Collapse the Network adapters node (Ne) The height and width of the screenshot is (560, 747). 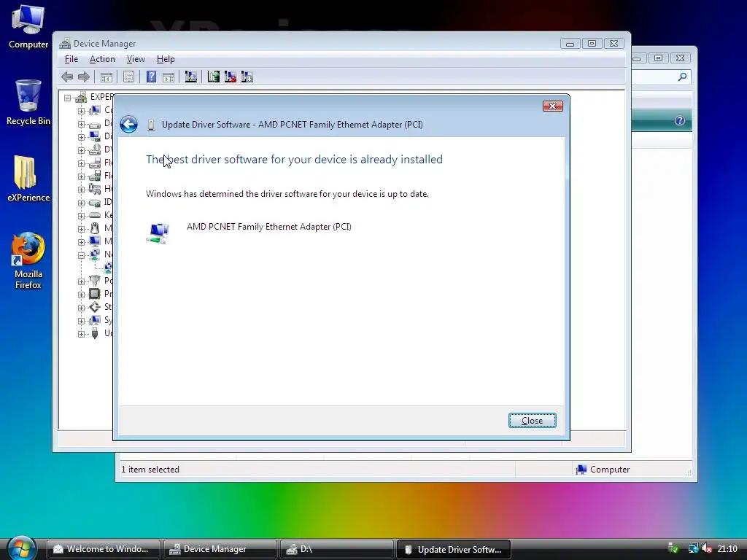click(81, 255)
